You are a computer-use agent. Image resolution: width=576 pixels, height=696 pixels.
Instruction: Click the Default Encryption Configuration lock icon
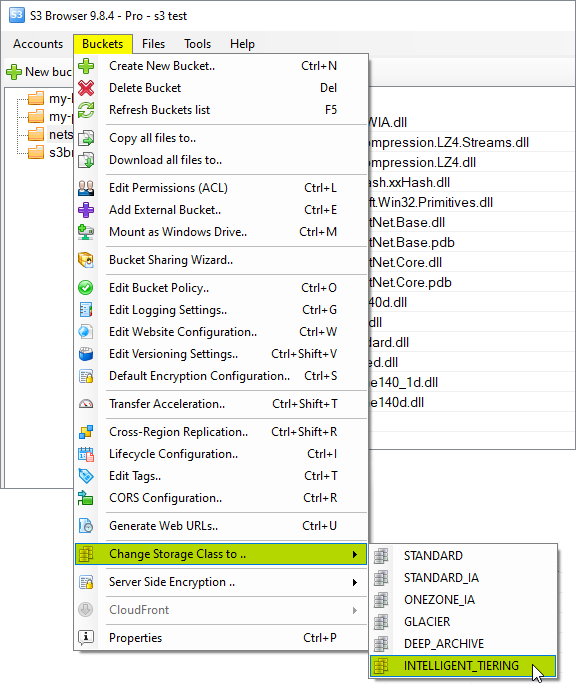pos(86,376)
